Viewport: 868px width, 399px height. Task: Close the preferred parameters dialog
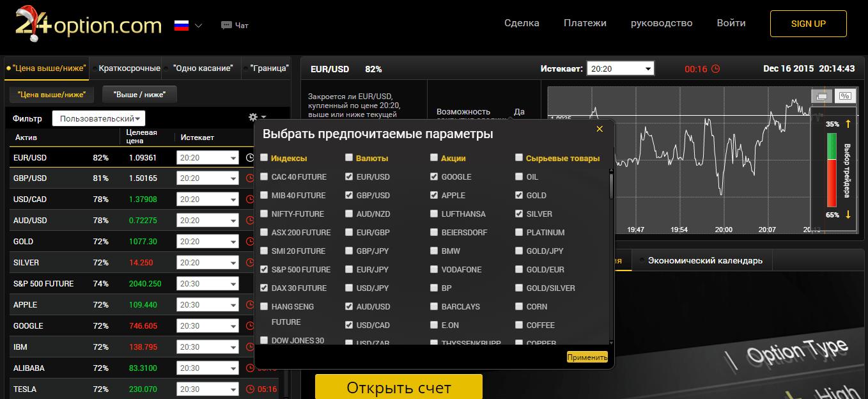(600, 129)
